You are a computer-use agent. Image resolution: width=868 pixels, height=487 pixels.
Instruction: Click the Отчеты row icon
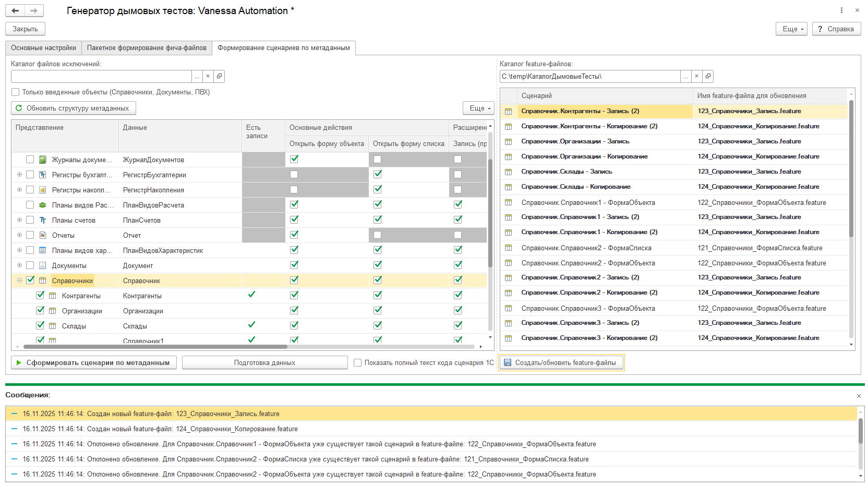(43, 235)
